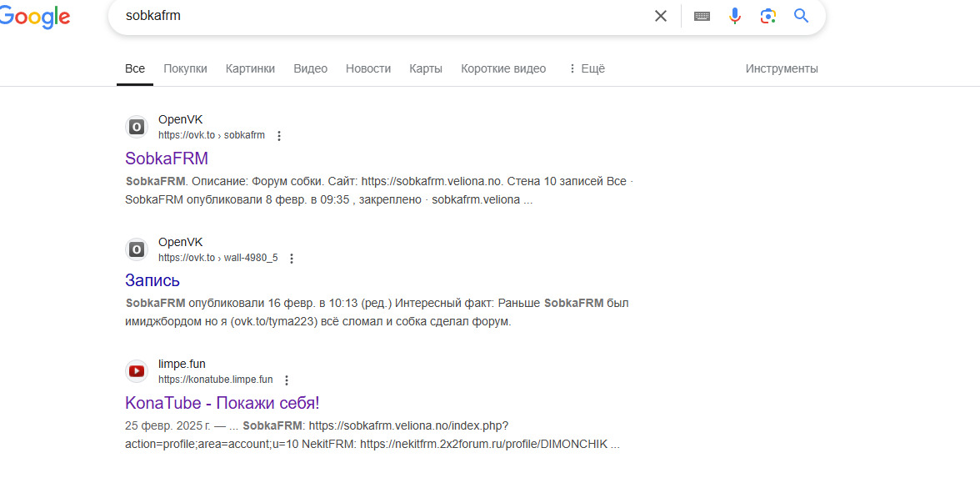Open the SobkaFRM result link
This screenshot has height=478, width=980.
167,158
